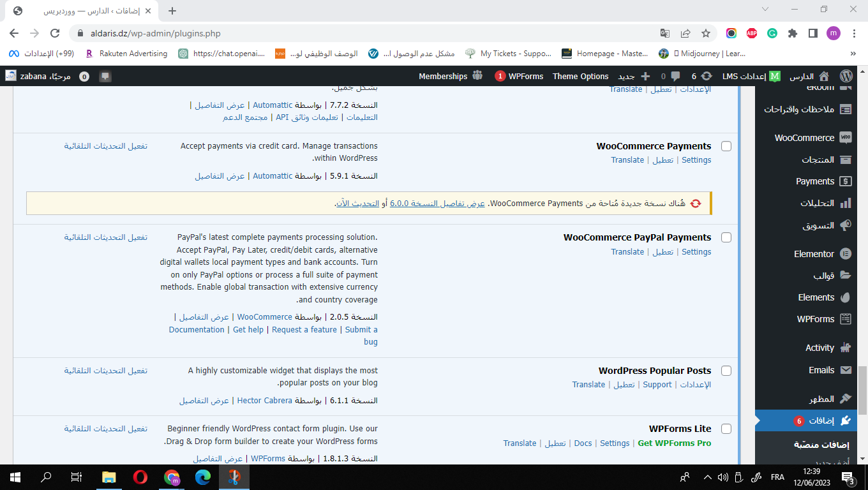Click the comments bubble icon in admin bar
Image resolution: width=868 pixels, height=490 pixels.
[x=675, y=76]
